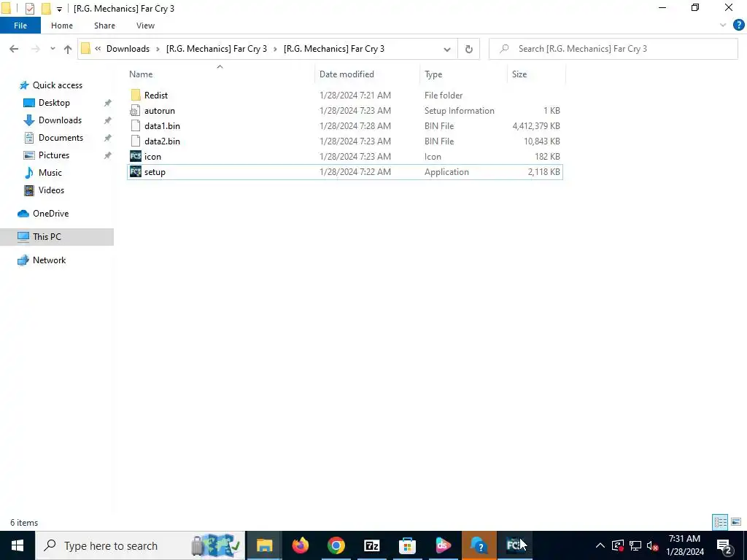Switch to the Home ribbon tab

pyautogui.click(x=62, y=26)
